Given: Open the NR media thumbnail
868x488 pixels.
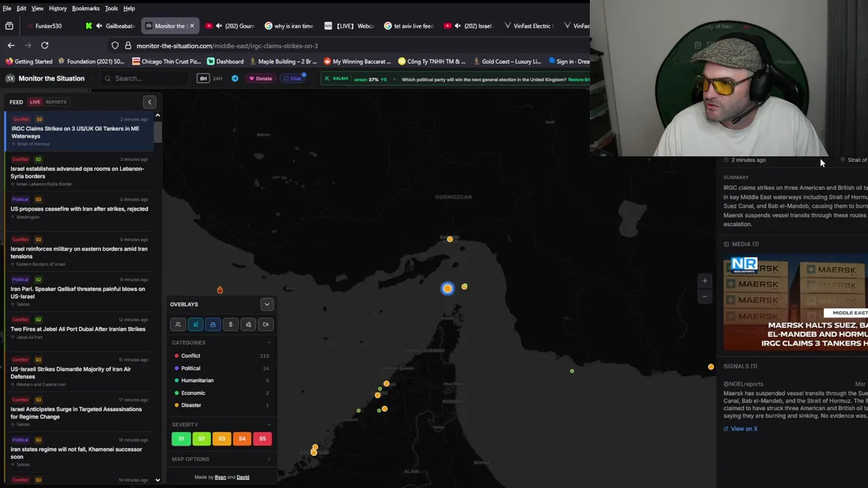Looking at the screenshot, I should pyautogui.click(x=795, y=302).
